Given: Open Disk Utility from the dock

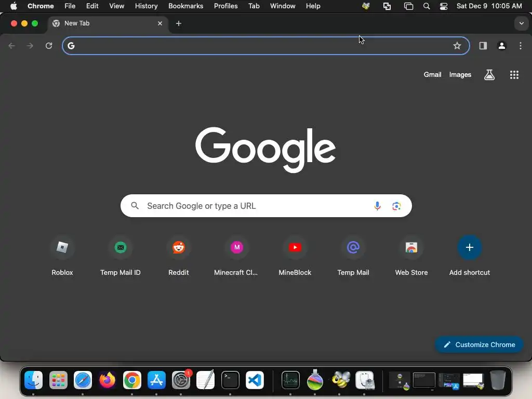Looking at the screenshot, I should (x=365, y=380).
